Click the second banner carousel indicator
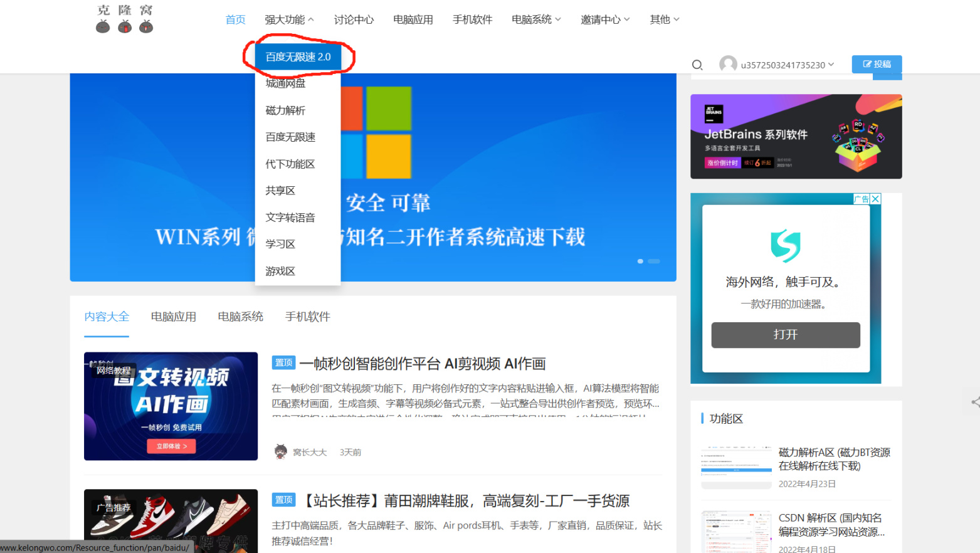Image resolution: width=980 pixels, height=553 pixels. click(x=654, y=261)
